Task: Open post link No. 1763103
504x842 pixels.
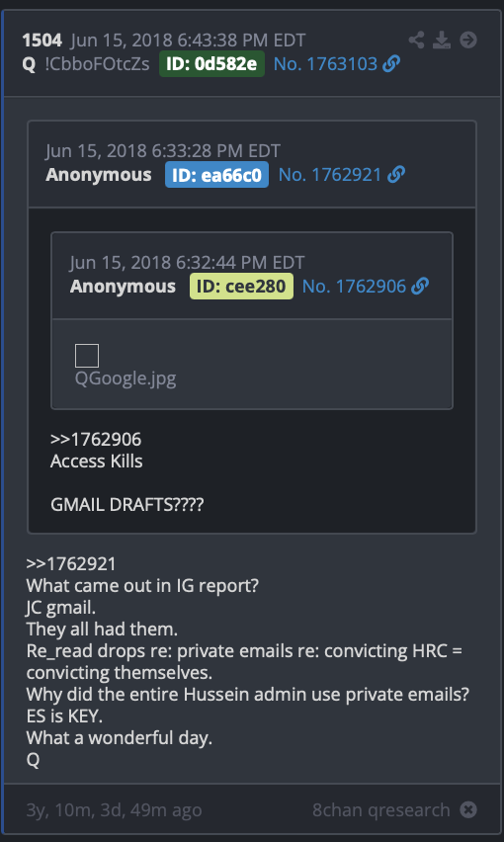Action: click(326, 64)
